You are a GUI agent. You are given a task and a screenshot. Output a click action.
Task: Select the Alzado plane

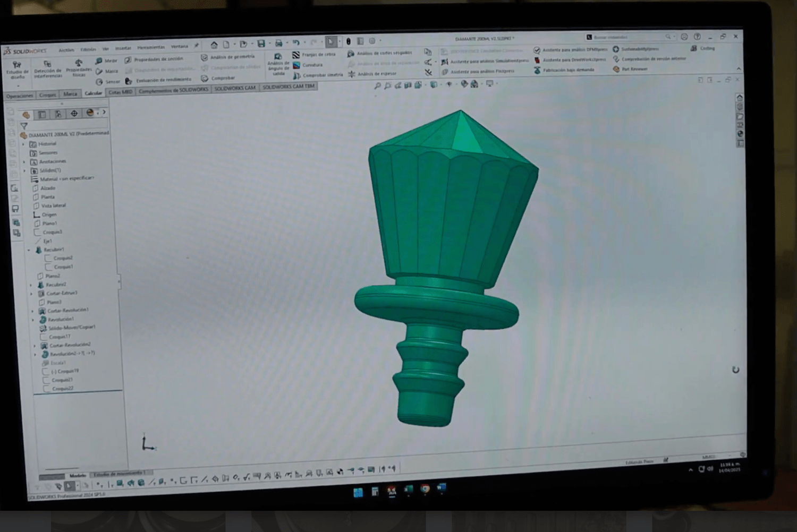(44, 188)
